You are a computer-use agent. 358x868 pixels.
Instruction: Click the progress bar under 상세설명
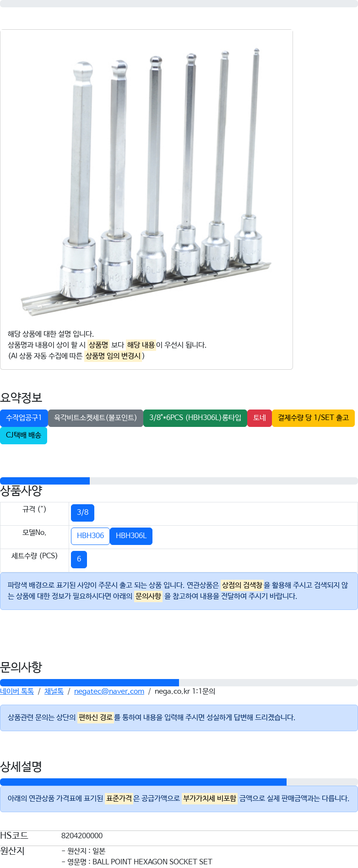[179, 782]
